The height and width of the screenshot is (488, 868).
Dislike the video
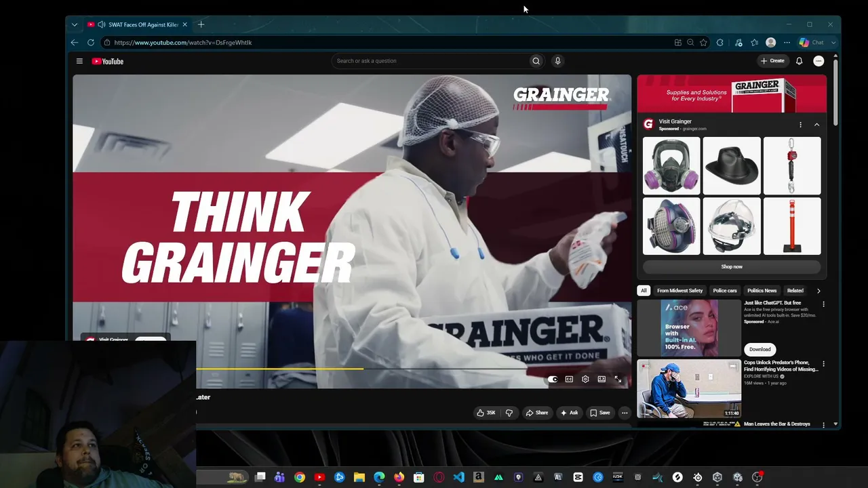click(509, 413)
